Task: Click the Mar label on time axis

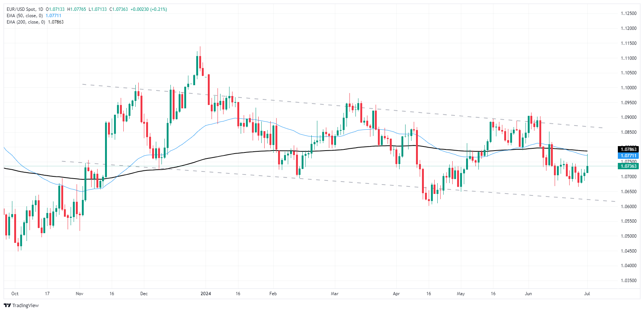Action: tap(335, 294)
